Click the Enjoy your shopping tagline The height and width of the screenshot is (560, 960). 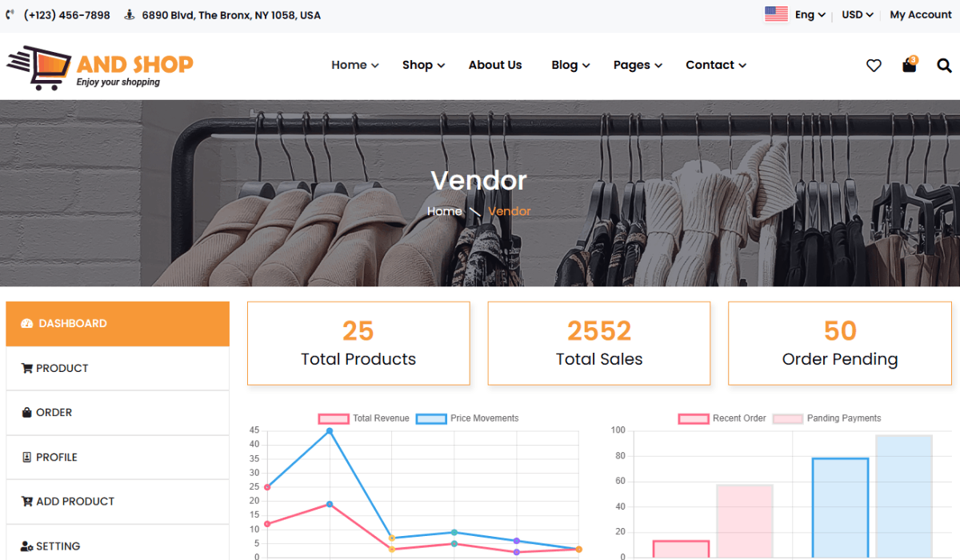point(118,82)
